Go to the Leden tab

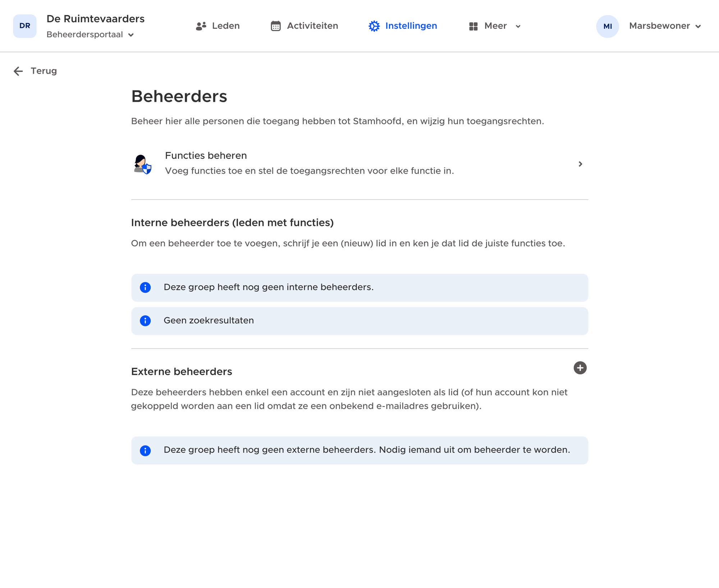point(217,26)
